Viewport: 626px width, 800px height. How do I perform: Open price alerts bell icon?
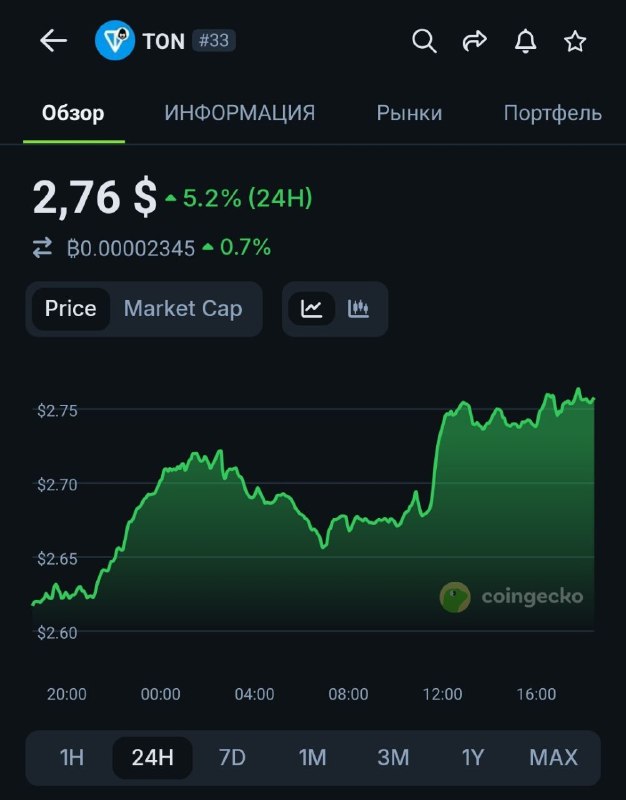[x=525, y=41]
